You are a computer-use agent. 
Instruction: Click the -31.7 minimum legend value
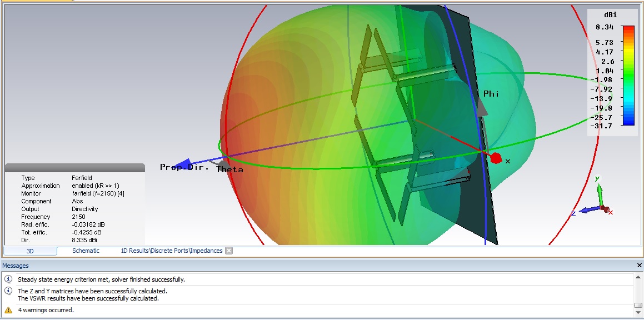(602, 126)
